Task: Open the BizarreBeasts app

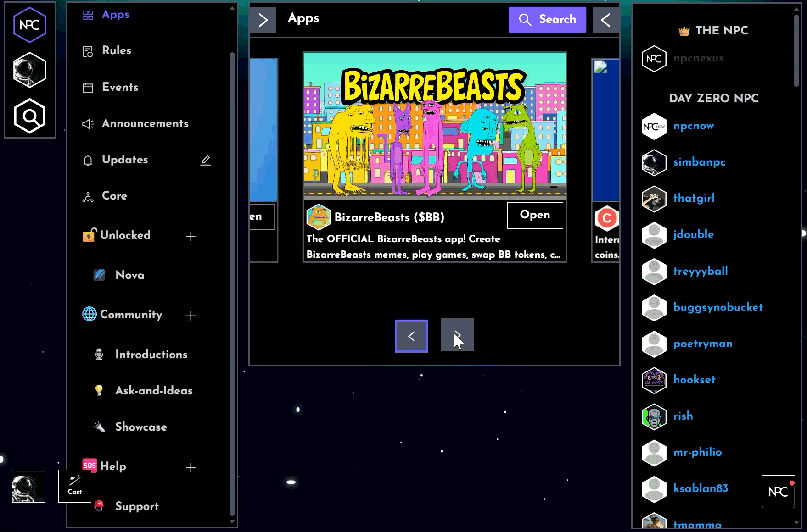Action: click(x=535, y=215)
